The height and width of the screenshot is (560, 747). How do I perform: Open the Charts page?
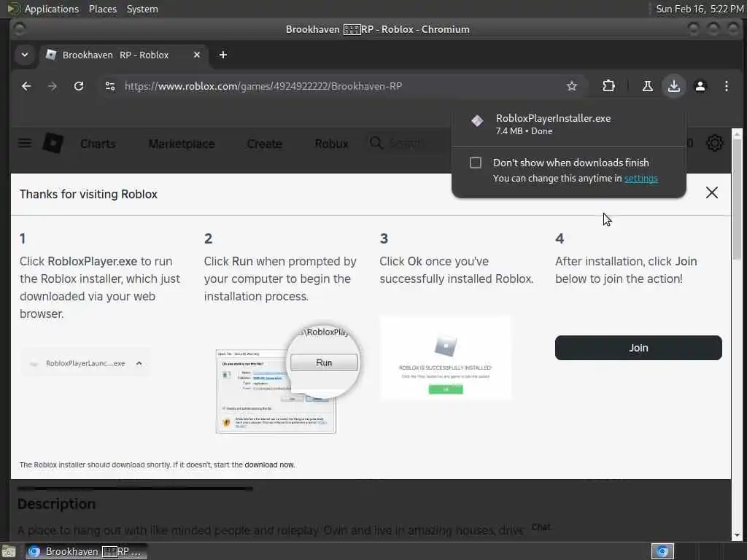(x=98, y=144)
